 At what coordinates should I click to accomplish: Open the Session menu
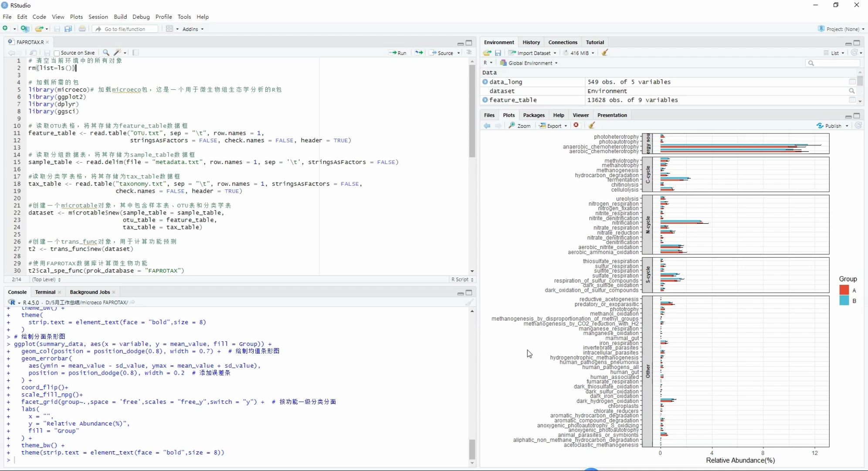coord(98,17)
